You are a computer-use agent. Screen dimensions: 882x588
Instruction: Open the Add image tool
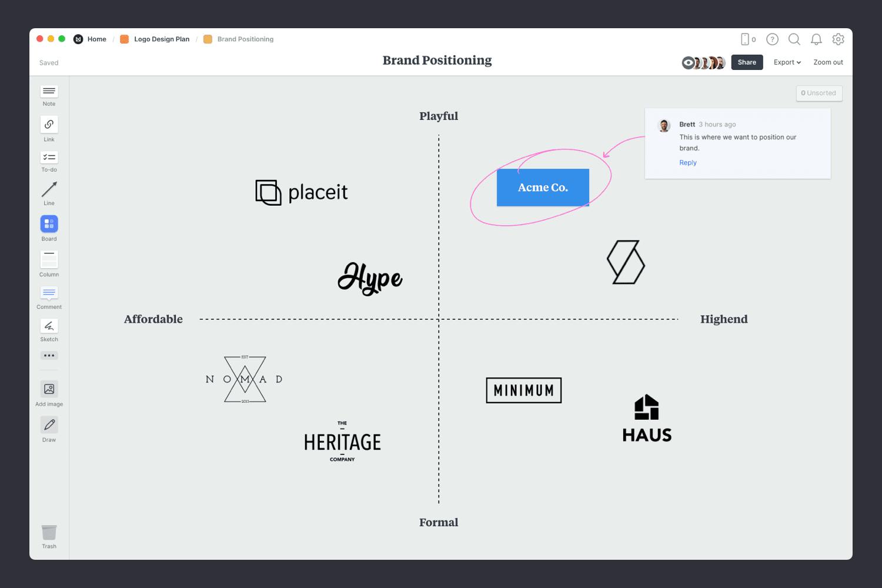pos(49,390)
